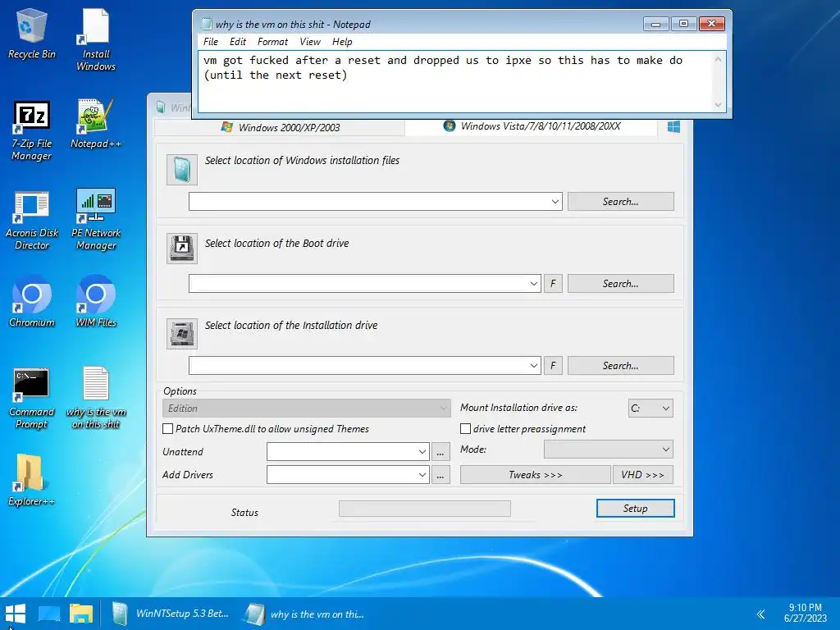Open Acronis Disk Director icon
Image resolution: width=840 pixels, height=630 pixels.
tap(32, 221)
